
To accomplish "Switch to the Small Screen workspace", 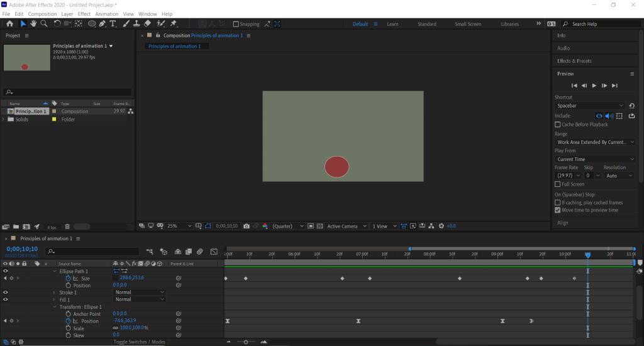I will [468, 24].
